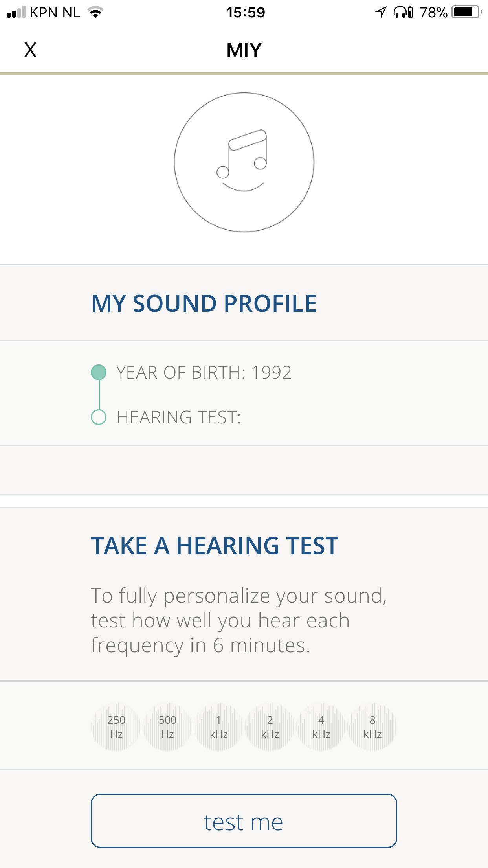Viewport: 488px width, 868px height.
Task: Tap the My Sound Profile heading
Action: [x=204, y=303]
